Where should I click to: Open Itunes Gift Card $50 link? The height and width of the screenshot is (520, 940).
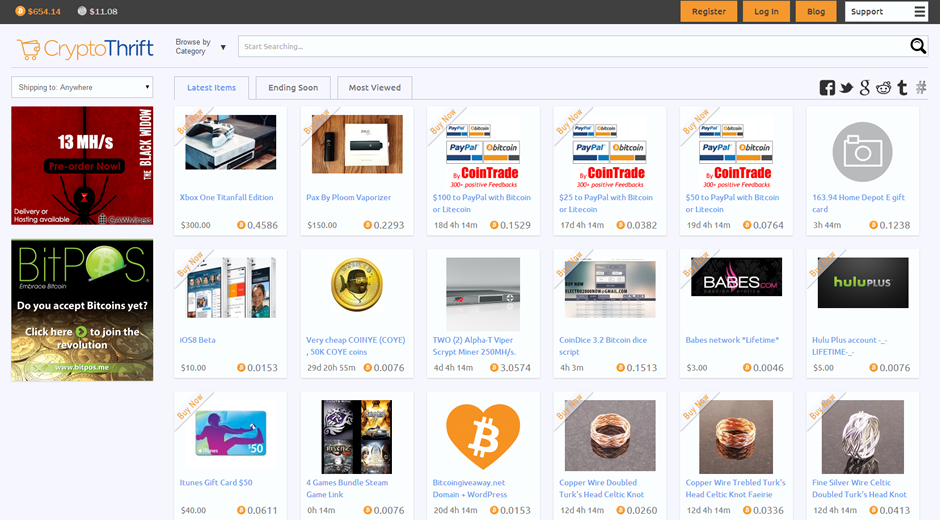[x=216, y=483]
